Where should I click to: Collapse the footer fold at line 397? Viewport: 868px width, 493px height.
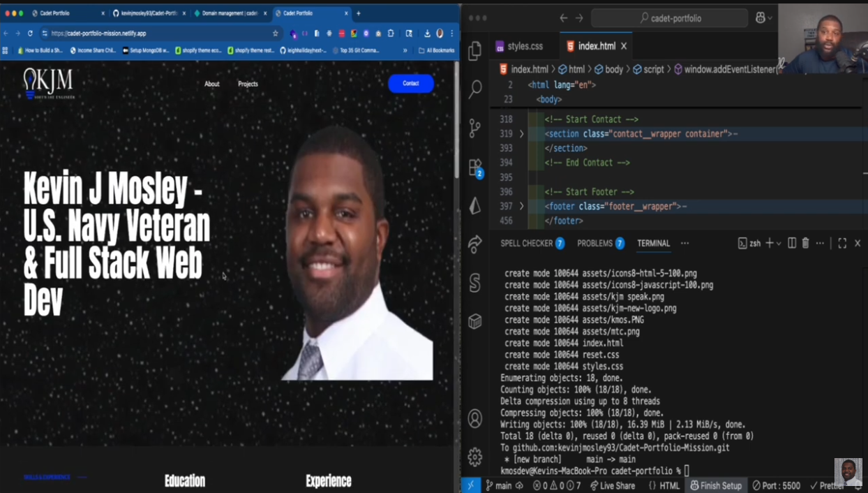(x=521, y=206)
